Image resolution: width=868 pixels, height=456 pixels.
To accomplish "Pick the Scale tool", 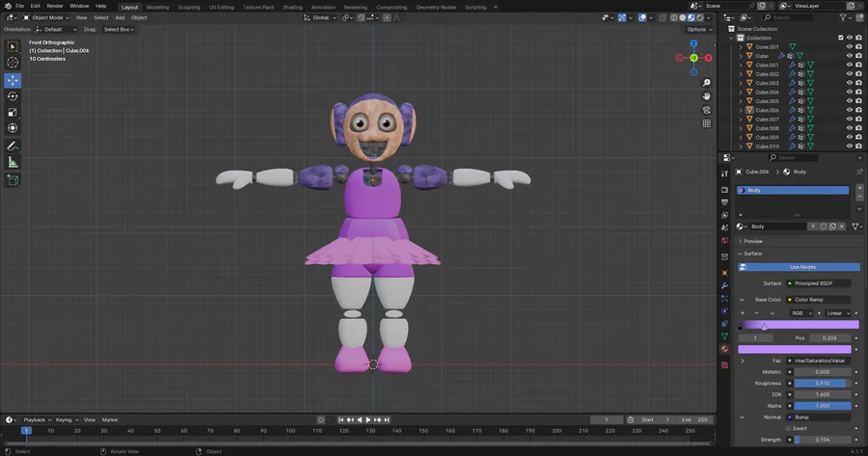I will click(13, 113).
